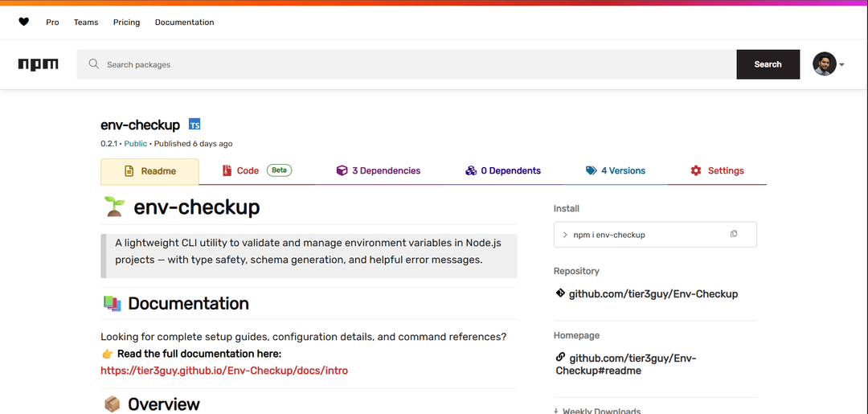The image size is (868, 414).
Task: Click the TypeScript TS badge icon
Action: pos(194,125)
